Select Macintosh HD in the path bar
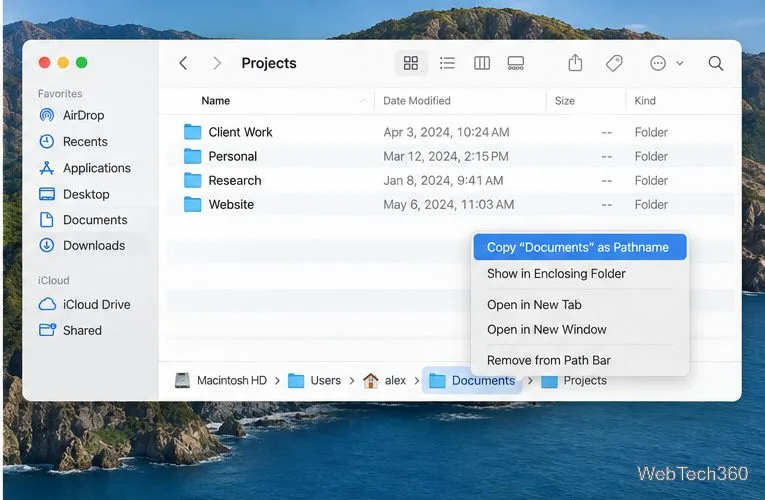This screenshot has width=765, height=500. 221,380
